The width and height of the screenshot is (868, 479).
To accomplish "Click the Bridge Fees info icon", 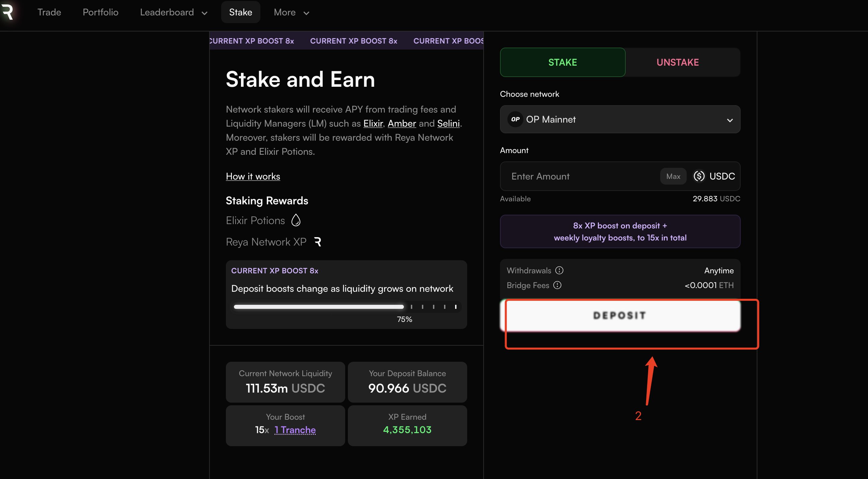I will click(x=557, y=285).
